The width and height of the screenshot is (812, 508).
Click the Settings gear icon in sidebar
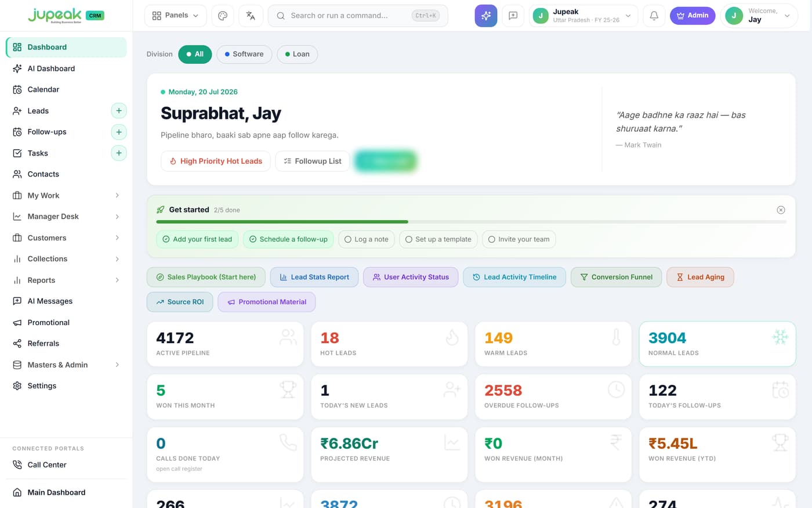tap(17, 385)
